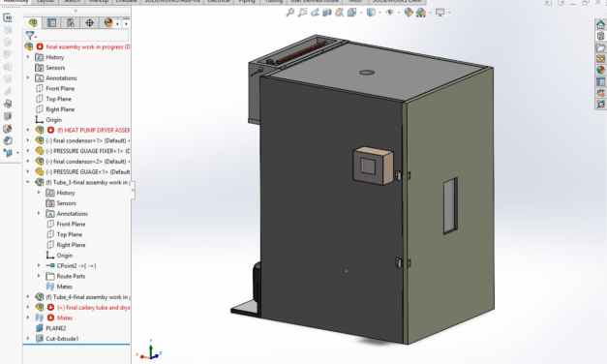
Task: Activate the Zoom to Area tool
Action: tap(302, 13)
